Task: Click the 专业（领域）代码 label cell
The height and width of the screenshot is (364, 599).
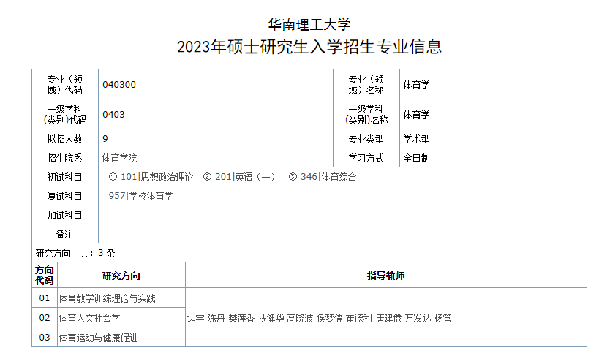Action: 65,84
